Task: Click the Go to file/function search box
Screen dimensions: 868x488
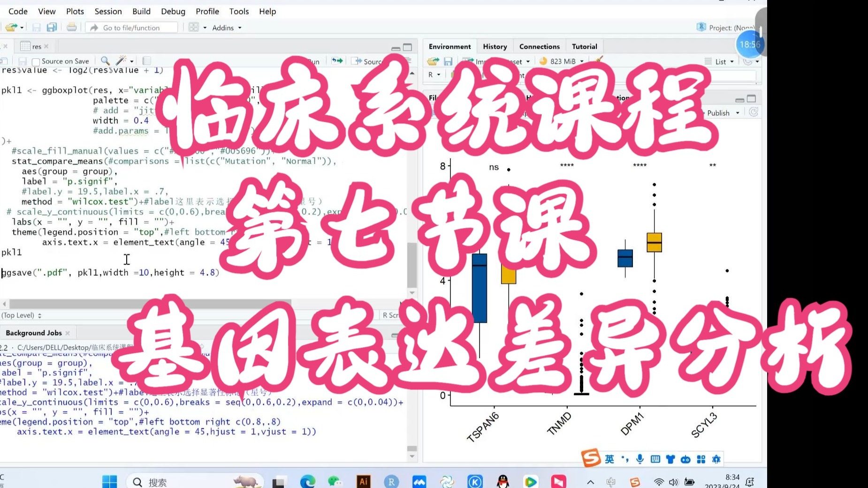Action: [131, 27]
